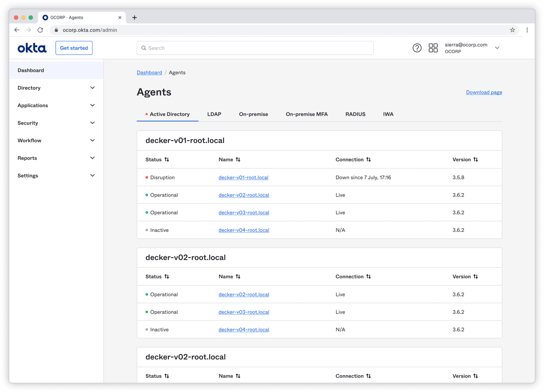The width and height of the screenshot is (544, 392).
Task: Click version 3.5.8 cell
Action: (x=458, y=177)
